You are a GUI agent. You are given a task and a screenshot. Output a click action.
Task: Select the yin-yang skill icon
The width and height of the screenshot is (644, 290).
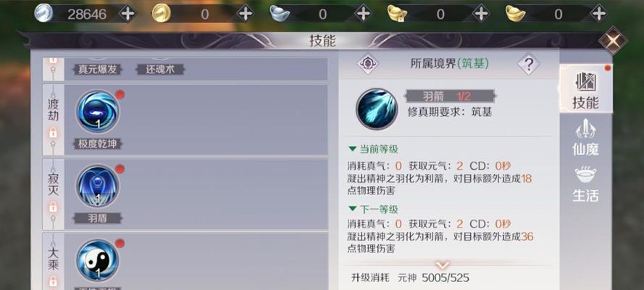click(x=98, y=261)
